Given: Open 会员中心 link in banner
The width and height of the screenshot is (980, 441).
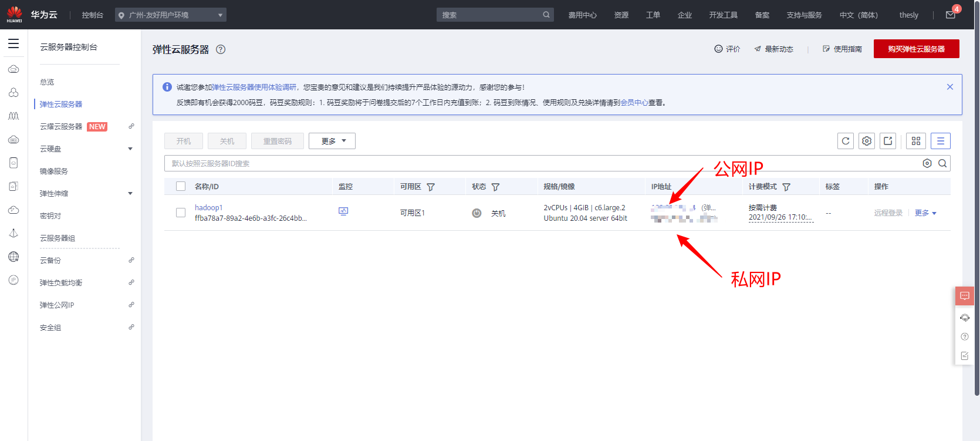Looking at the screenshot, I should (634, 102).
